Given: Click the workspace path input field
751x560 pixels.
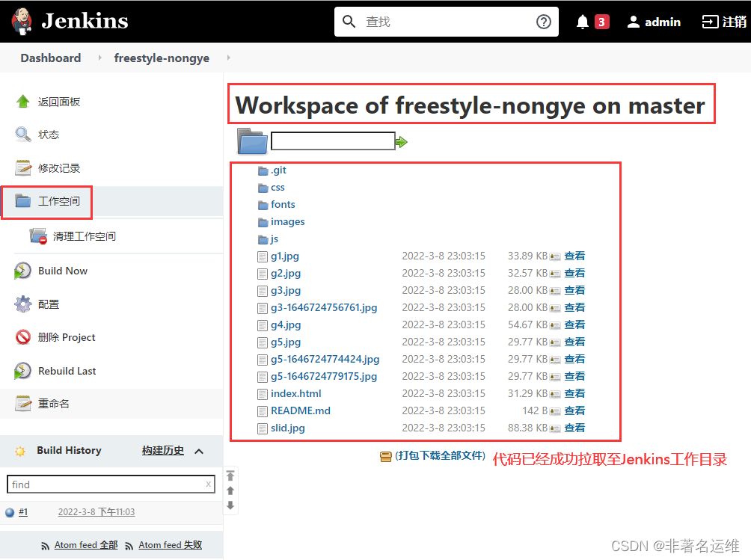Looking at the screenshot, I should click(333, 141).
